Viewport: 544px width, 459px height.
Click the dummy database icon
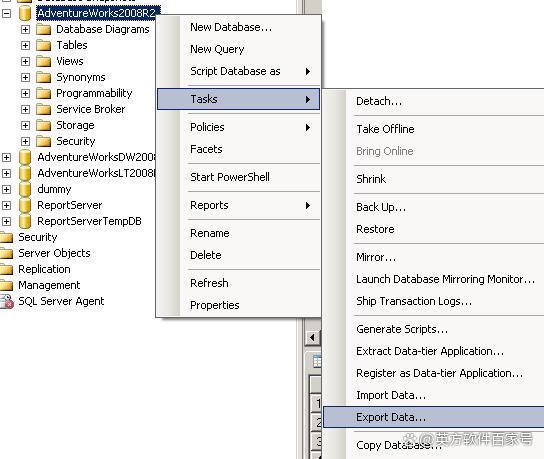click(25, 189)
